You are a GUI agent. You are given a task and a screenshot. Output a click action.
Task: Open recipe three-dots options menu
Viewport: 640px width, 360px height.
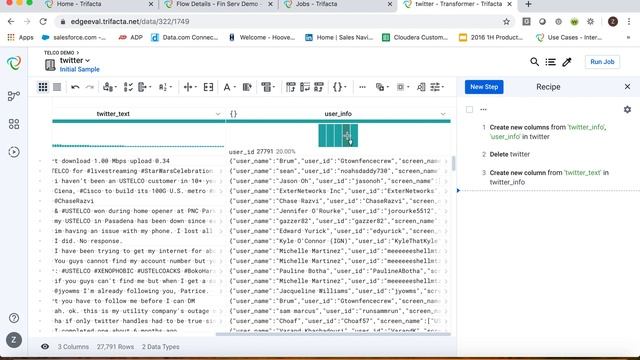point(484,109)
